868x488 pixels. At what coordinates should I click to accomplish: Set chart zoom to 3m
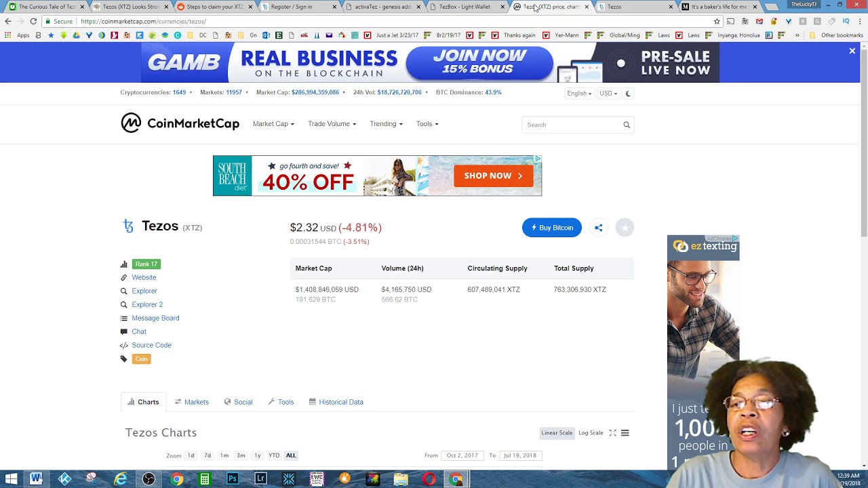pos(241,455)
